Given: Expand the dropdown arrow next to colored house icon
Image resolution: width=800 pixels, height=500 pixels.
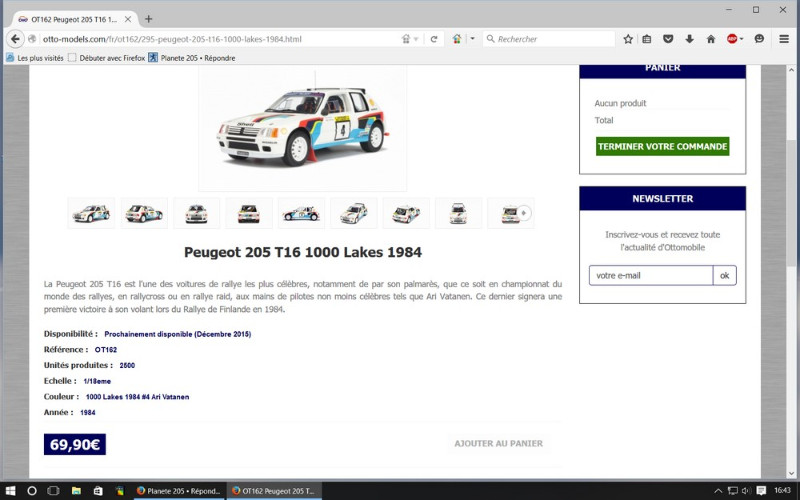Looking at the screenshot, I should 472,39.
